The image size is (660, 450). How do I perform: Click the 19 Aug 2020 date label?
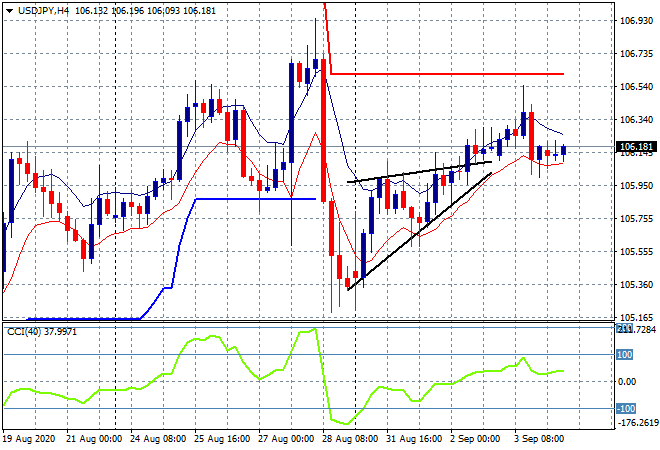(x=29, y=439)
